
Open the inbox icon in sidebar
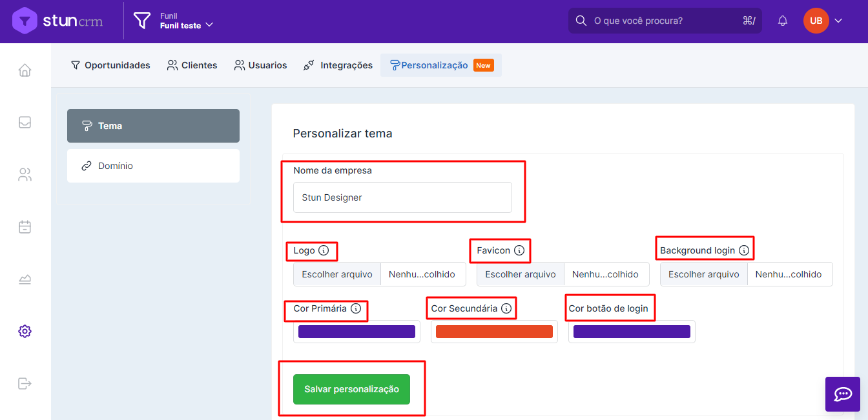pyautogui.click(x=25, y=123)
